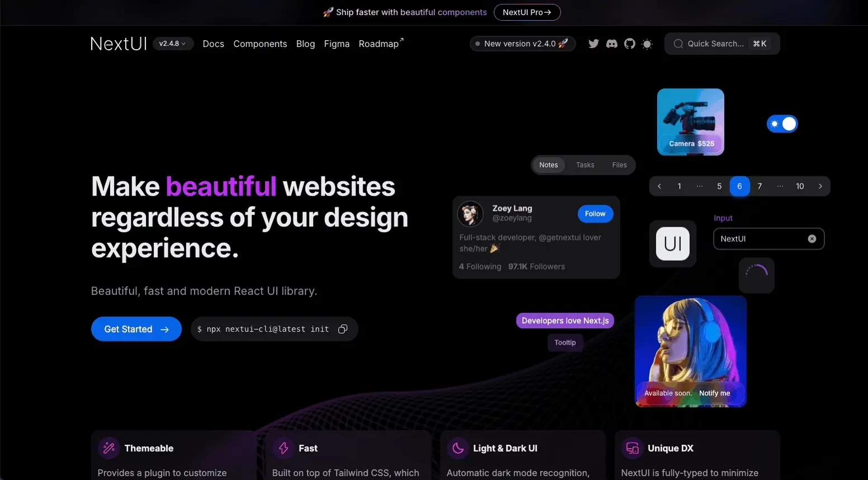Image resolution: width=868 pixels, height=480 pixels.
Task: Select the Files tab
Action: 619,165
